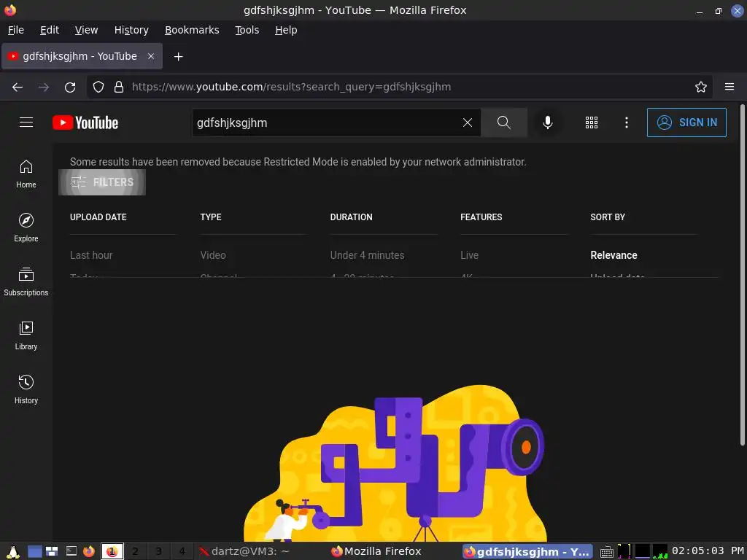This screenshot has width=747, height=560.
Task: Open the penguin start menu in the taskbar
Action: tap(12, 551)
